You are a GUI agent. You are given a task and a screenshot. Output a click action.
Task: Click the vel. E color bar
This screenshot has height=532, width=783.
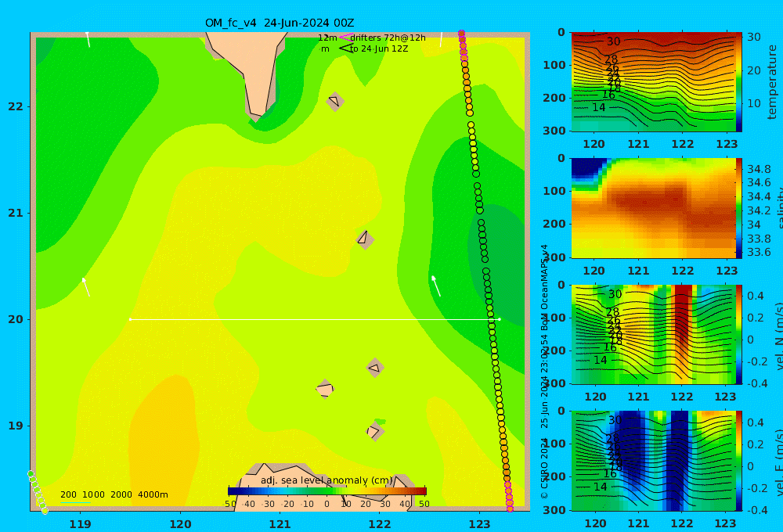739,461
